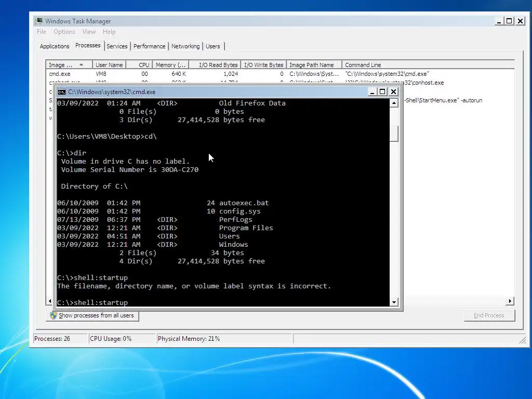Open the File menu in Task Manager
This screenshot has width=532, height=399.
(x=42, y=32)
